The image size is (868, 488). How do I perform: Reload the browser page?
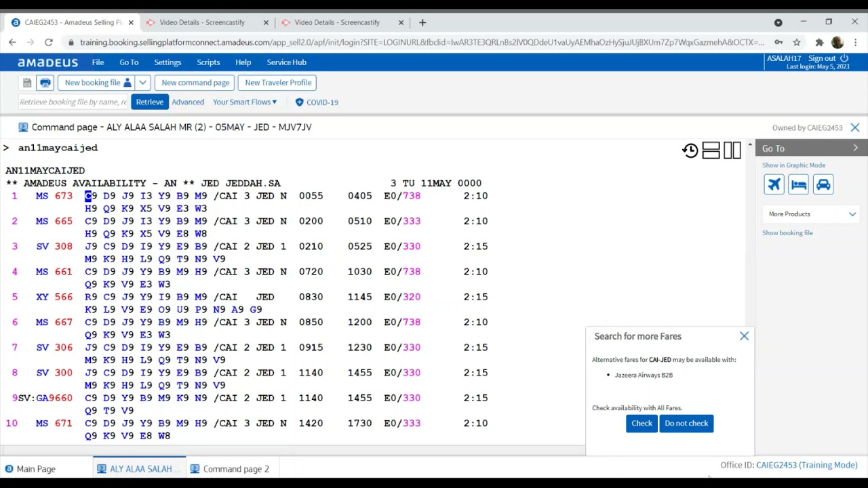click(49, 42)
